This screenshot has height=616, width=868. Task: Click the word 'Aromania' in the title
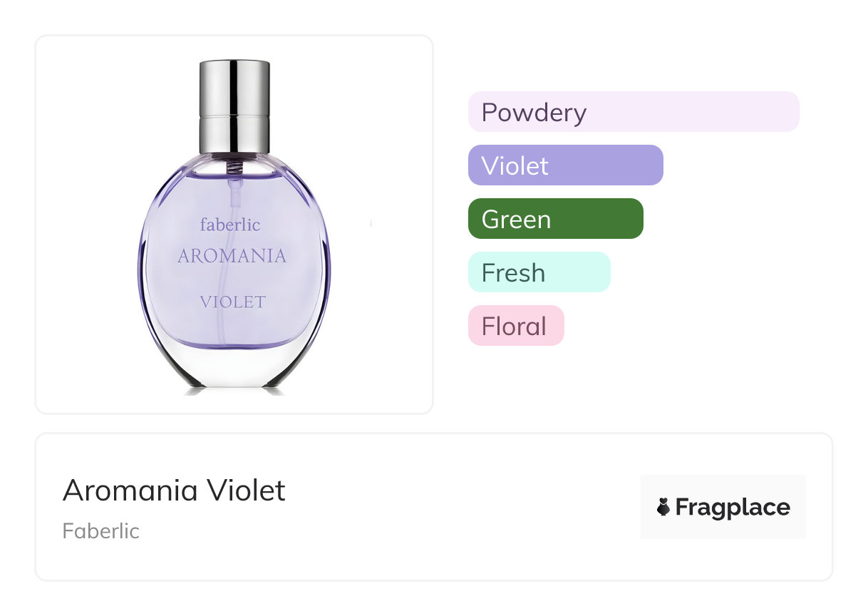[130, 491]
